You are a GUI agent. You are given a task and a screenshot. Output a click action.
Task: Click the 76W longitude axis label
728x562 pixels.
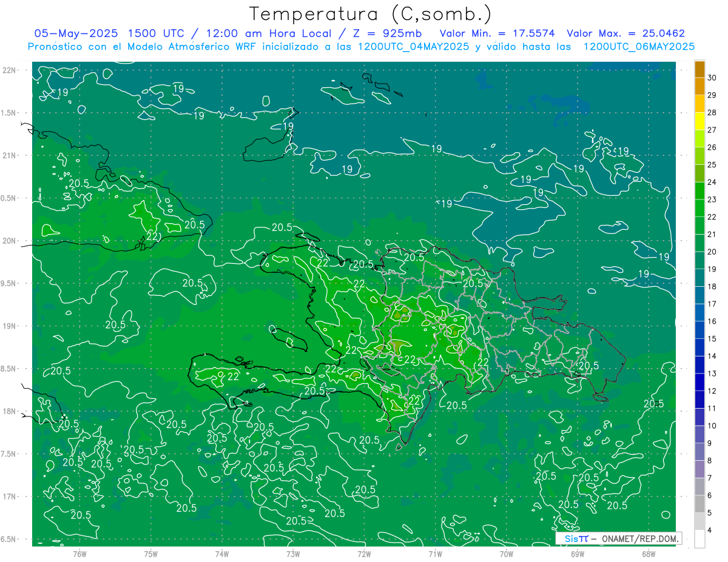click(x=79, y=554)
